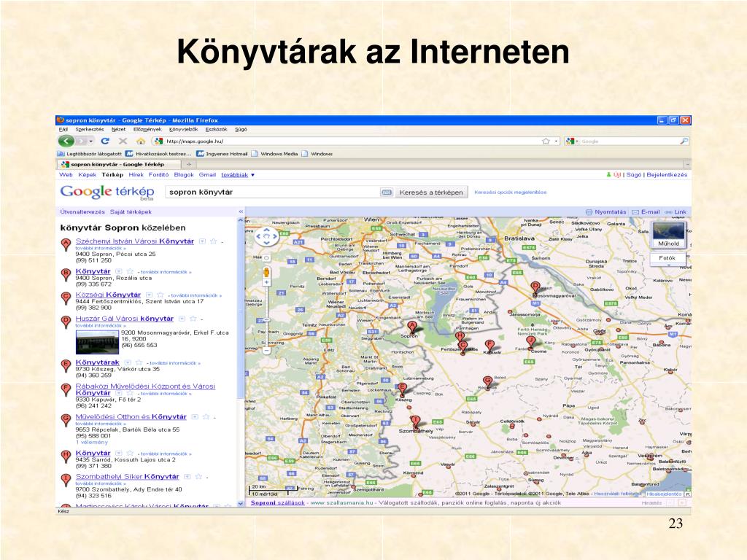747x560 pixels.
Task: Open the dropdown beside Szombathelyi Siker Könyvtár
Action: click(x=187, y=477)
